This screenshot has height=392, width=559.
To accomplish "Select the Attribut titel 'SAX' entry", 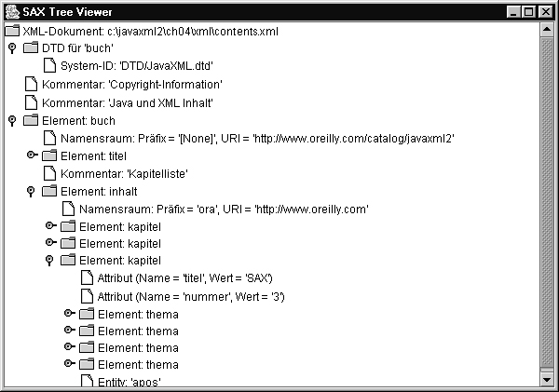I will pos(185,278).
